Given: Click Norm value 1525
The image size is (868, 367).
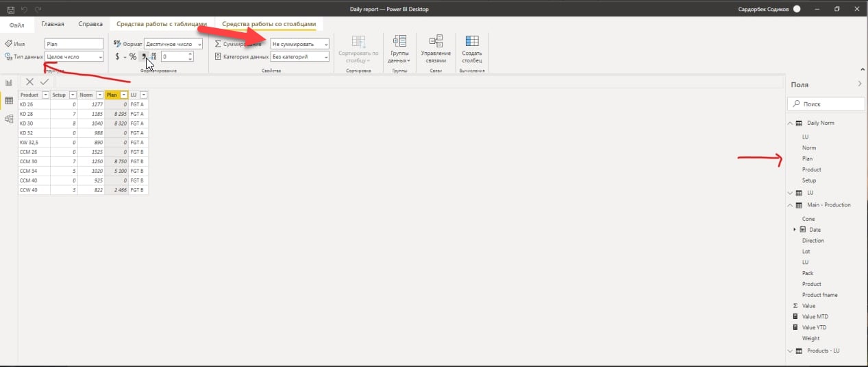Looking at the screenshot, I should [91, 152].
